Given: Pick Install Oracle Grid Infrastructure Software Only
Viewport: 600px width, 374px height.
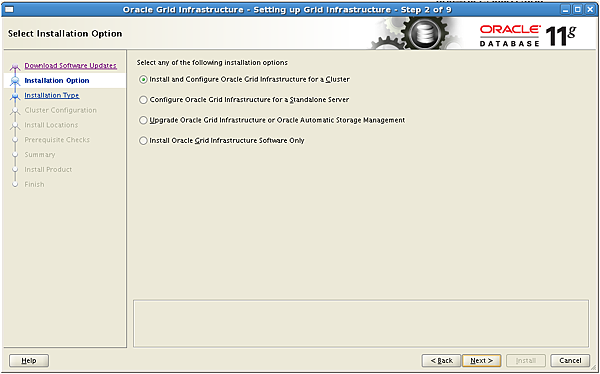Looking at the screenshot, I should 222,140.
